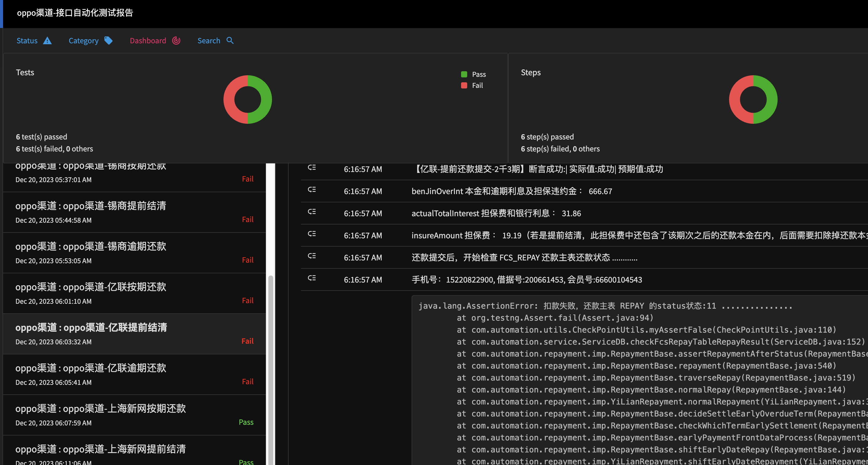Click the Status warning triangle icon
868x465 pixels.
point(48,41)
